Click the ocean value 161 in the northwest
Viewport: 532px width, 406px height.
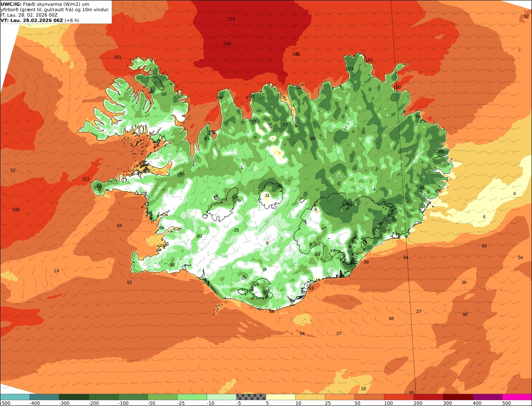tap(118, 57)
